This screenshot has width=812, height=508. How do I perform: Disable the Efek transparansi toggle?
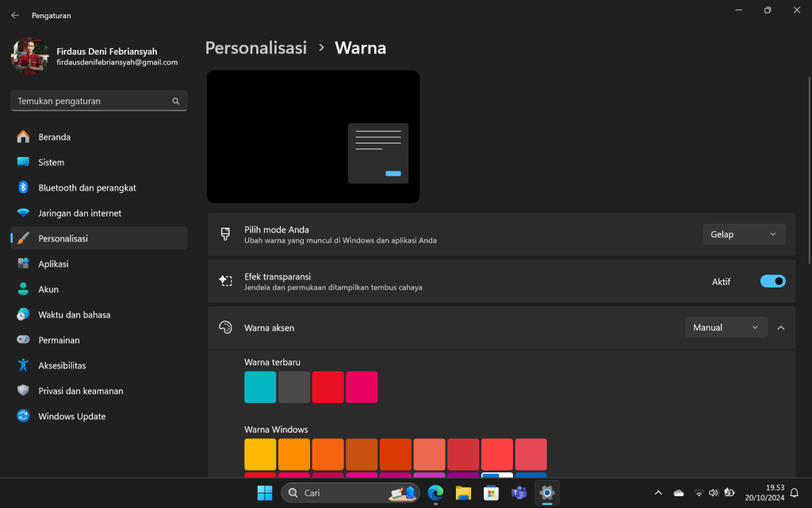click(772, 281)
